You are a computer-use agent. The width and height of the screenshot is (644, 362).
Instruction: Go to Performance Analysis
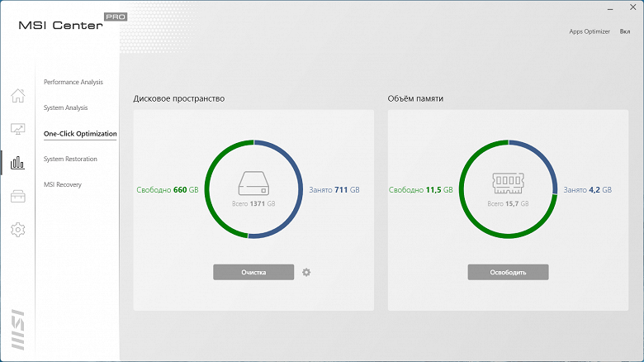[73, 82]
